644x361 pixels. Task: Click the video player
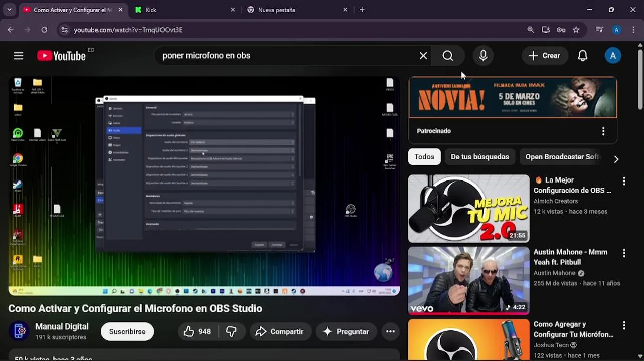tap(204, 186)
